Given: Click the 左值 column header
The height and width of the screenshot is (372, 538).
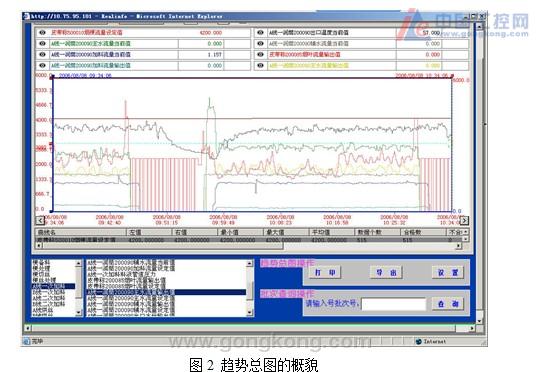Looking at the screenshot, I should [149, 232].
